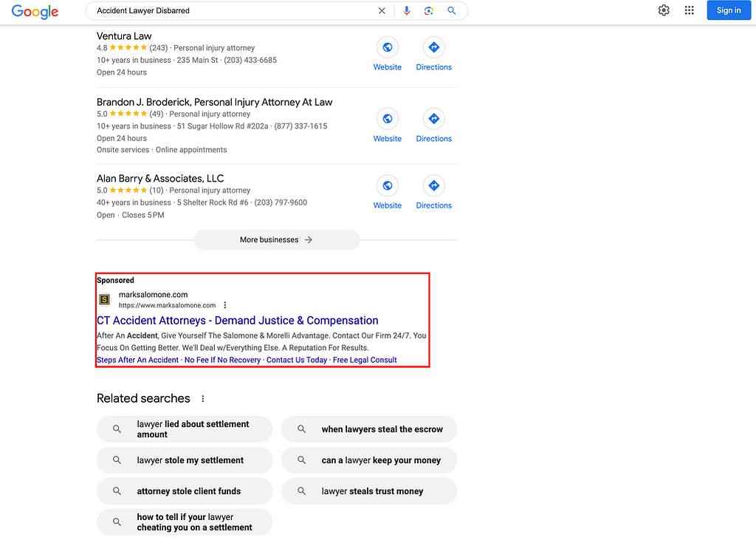Click the marksalomone.com favicon
The height and width of the screenshot is (540, 756).
(105, 300)
